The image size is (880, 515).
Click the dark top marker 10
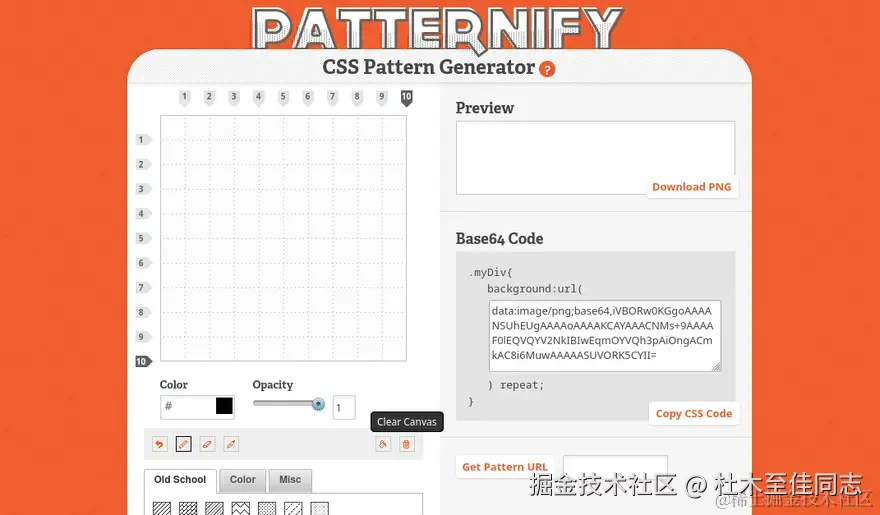click(x=406, y=98)
